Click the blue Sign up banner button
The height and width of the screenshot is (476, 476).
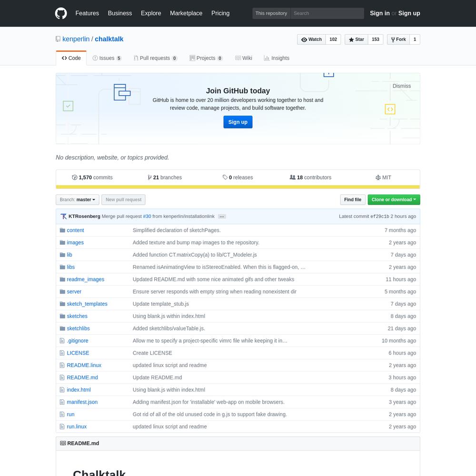click(238, 122)
